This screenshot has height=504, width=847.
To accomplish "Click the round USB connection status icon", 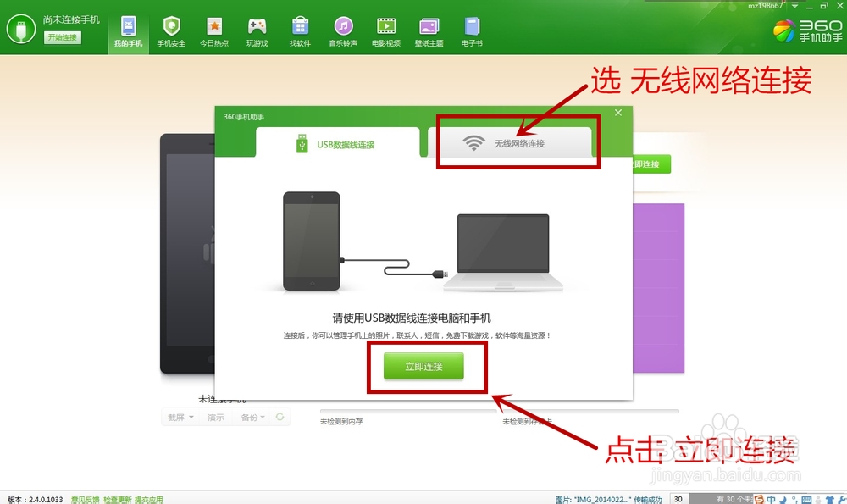I will (x=21, y=29).
